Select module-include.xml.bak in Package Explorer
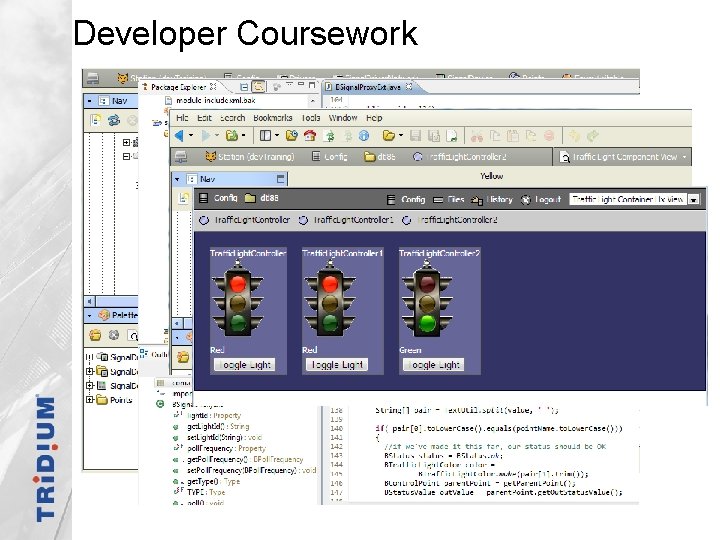This screenshot has width=720, height=540. pyautogui.click(x=210, y=100)
